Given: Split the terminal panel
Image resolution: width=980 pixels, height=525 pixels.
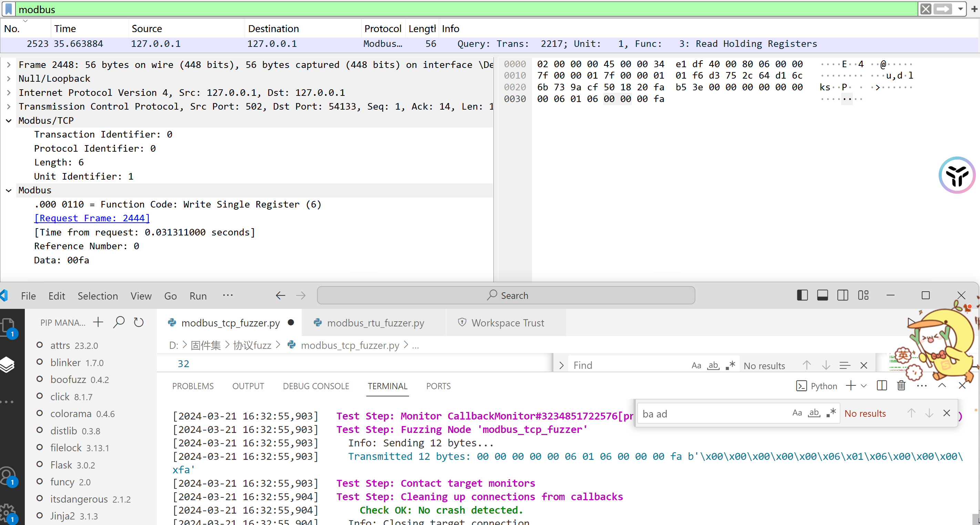Looking at the screenshot, I should [x=881, y=386].
